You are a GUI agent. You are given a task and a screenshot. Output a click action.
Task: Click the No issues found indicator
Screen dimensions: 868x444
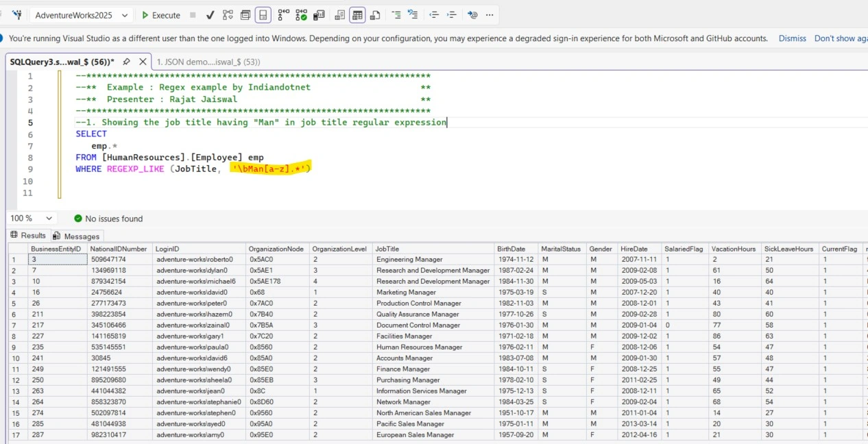[x=108, y=219]
